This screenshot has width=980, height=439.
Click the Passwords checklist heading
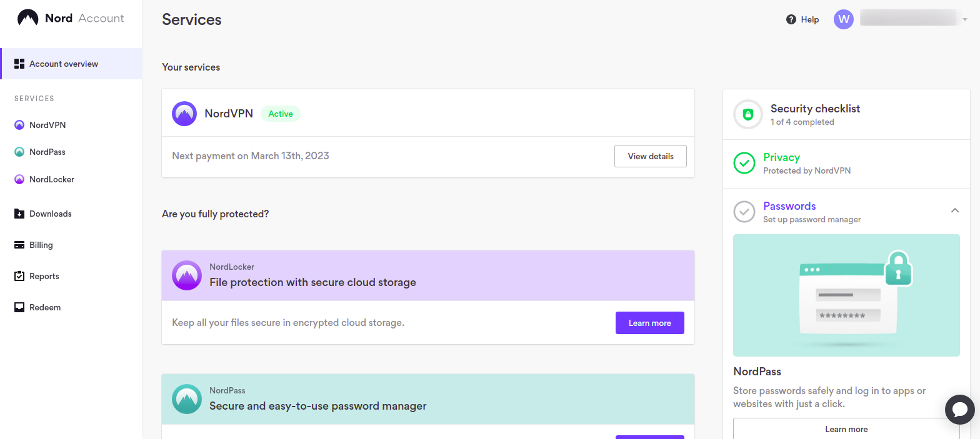(x=789, y=206)
